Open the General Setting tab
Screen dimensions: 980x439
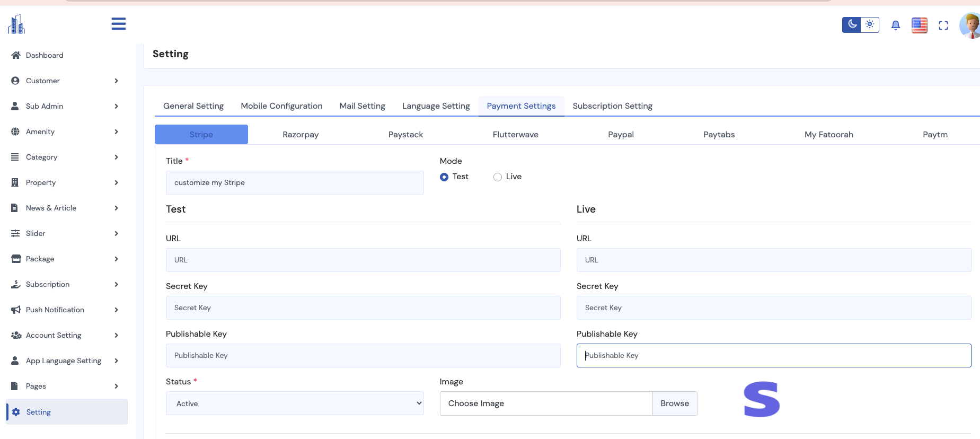193,106
